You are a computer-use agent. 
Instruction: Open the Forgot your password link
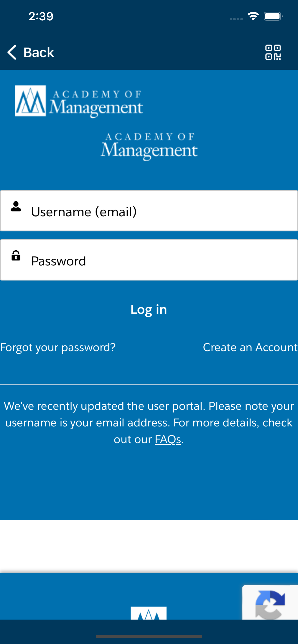(x=58, y=347)
